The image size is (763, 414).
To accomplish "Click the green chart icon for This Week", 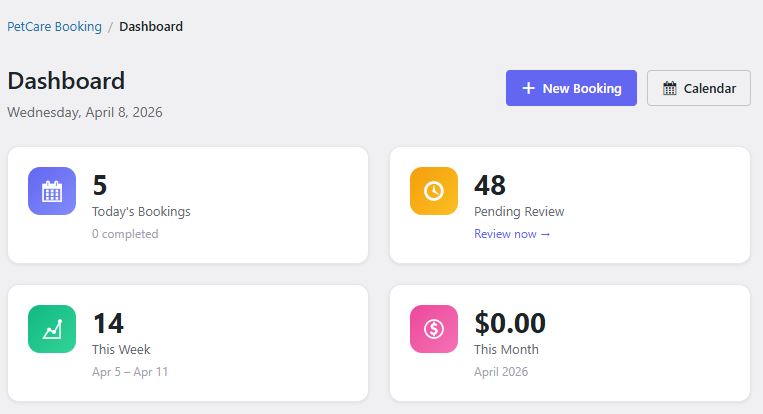I will 52,329.
